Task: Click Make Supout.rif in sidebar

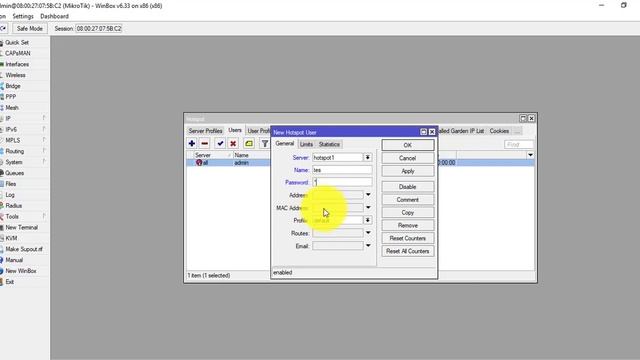Action: click(x=24, y=249)
